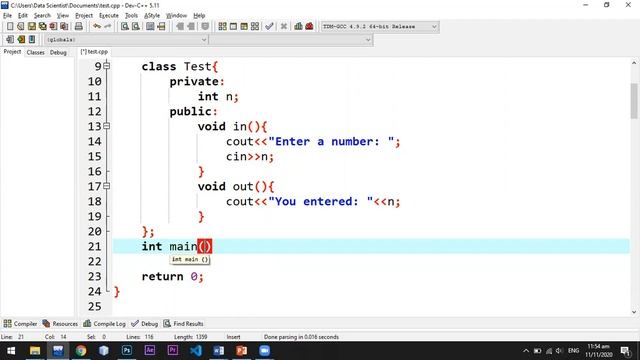Open Visual Studio Code from the taskbar
Image resolution: width=640 pixels, height=360 pixels.
(x=196, y=351)
